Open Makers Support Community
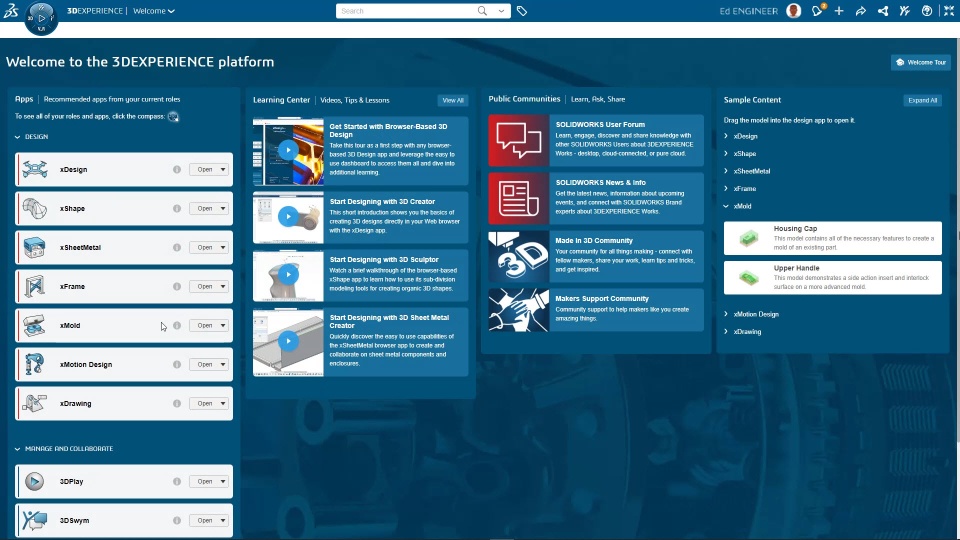 pyautogui.click(x=596, y=310)
